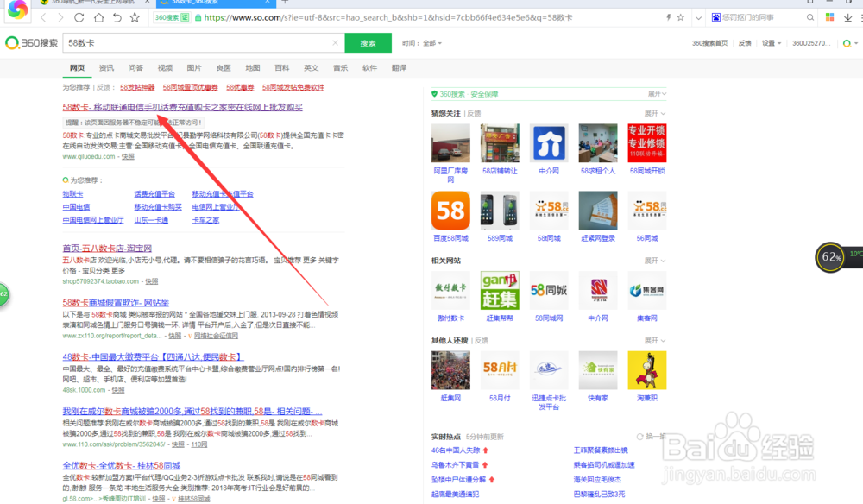Switch to the 资讯 tab
The image size is (863, 504).
[x=106, y=67]
